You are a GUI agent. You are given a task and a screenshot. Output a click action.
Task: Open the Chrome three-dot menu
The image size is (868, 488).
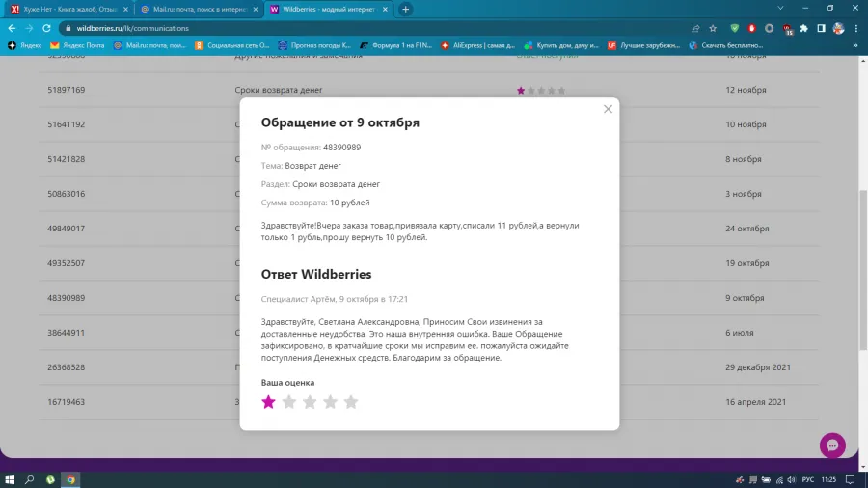pyautogui.click(x=856, y=28)
